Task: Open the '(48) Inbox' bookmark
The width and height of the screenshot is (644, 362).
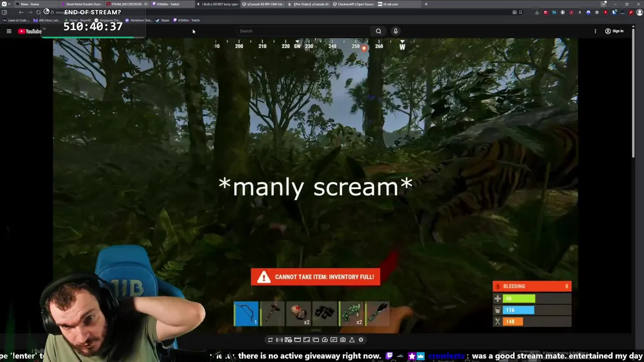Action: pyautogui.click(x=47, y=20)
